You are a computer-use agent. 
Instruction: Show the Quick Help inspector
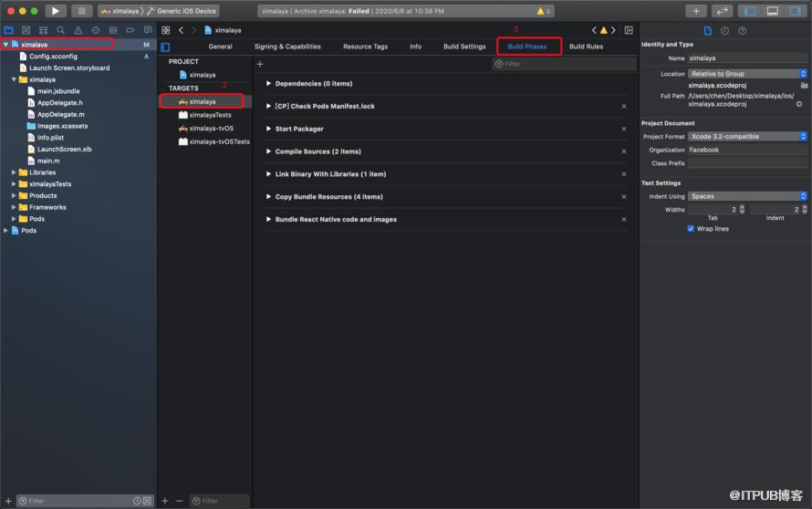742,30
